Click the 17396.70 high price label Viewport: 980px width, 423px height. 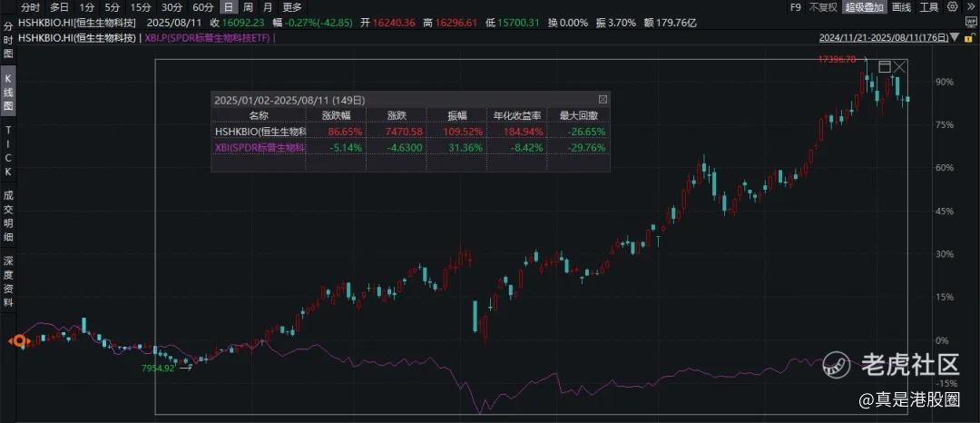coord(837,59)
